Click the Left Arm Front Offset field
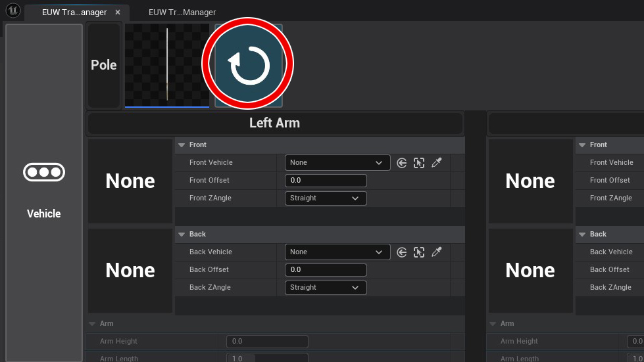 [x=326, y=181]
